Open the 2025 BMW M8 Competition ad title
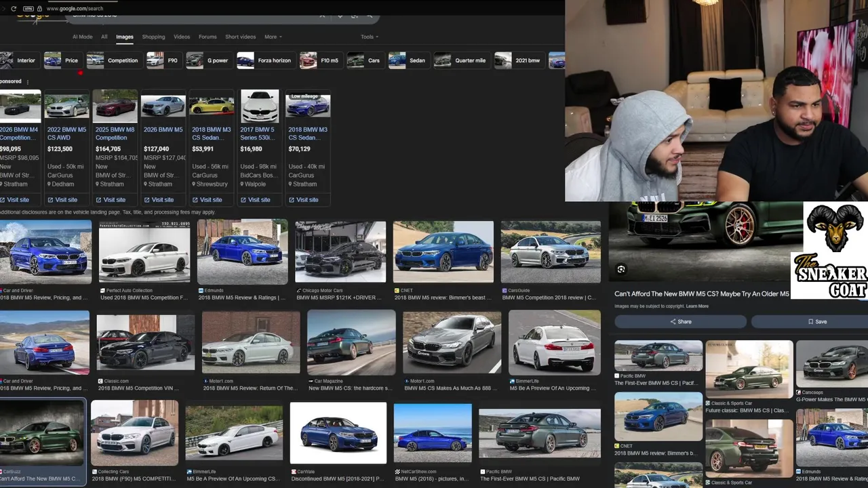 115,134
